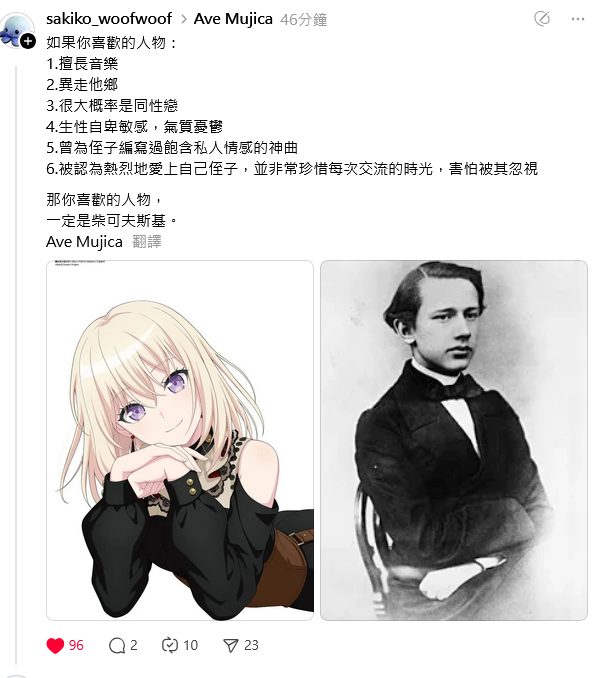The height and width of the screenshot is (678, 606).
Task: Open the black-and-white portrait photo
Action: point(454,440)
